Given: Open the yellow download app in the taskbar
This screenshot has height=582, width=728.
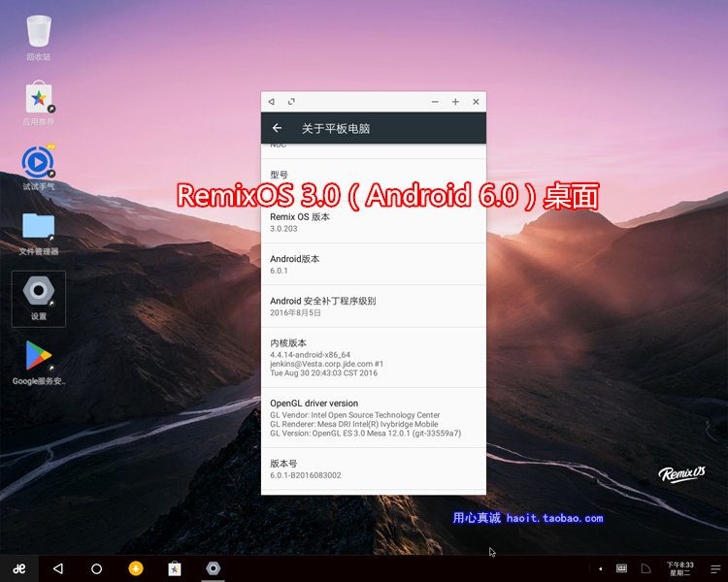Looking at the screenshot, I should (x=136, y=568).
